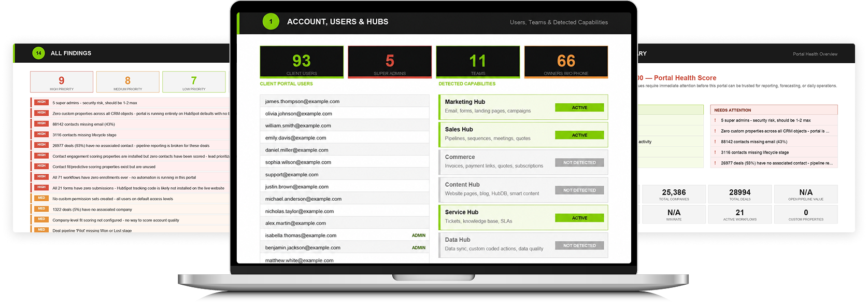Select user nicholas.taylor@example.com
The image size is (868, 306).
coord(345,211)
